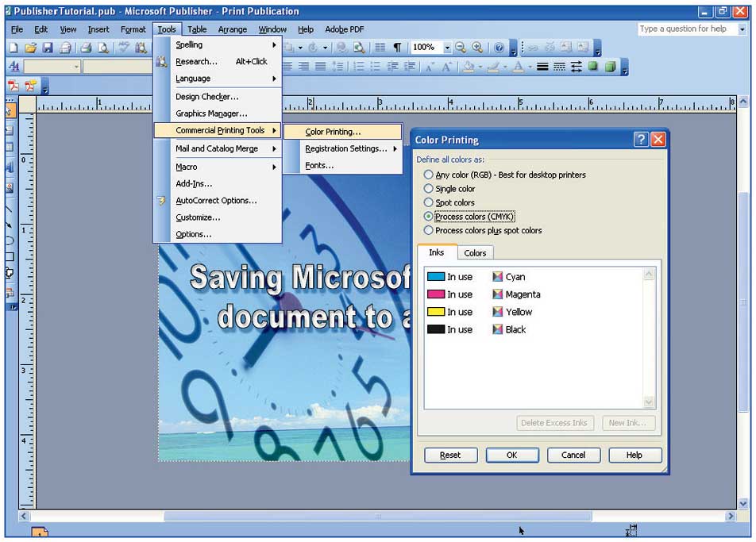This screenshot has height=542, width=756.
Task: Open the Arrange menu
Action: pyautogui.click(x=233, y=29)
